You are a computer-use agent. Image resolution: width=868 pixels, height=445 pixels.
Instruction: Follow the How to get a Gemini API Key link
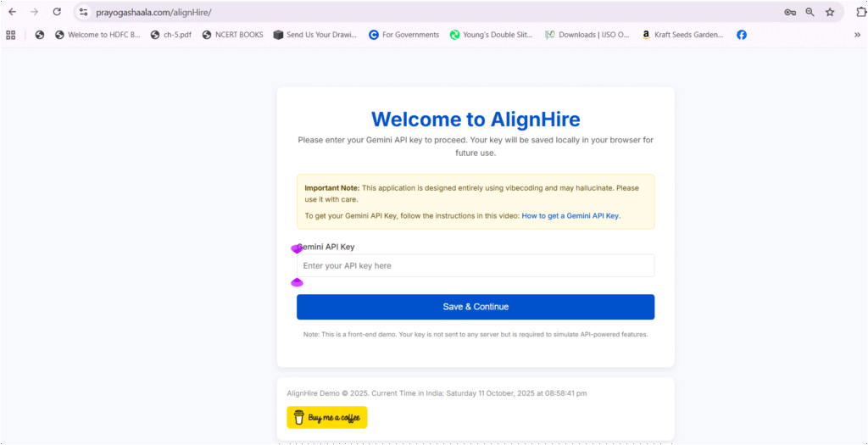coord(570,216)
